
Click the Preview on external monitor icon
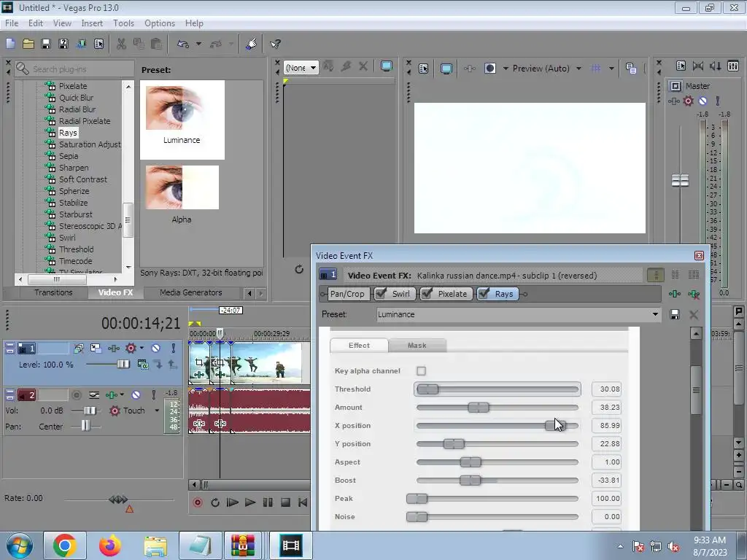tap(446, 69)
